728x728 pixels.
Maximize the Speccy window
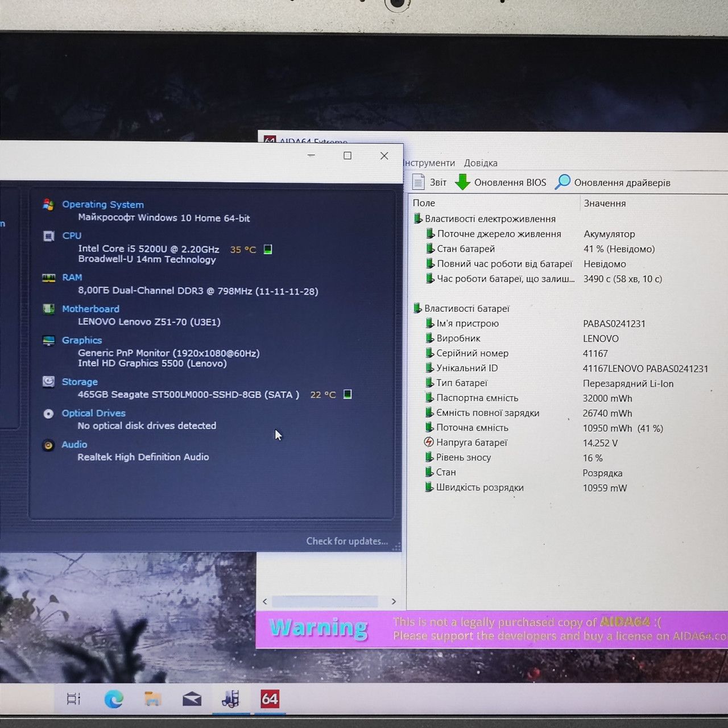click(x=348, y=155)
